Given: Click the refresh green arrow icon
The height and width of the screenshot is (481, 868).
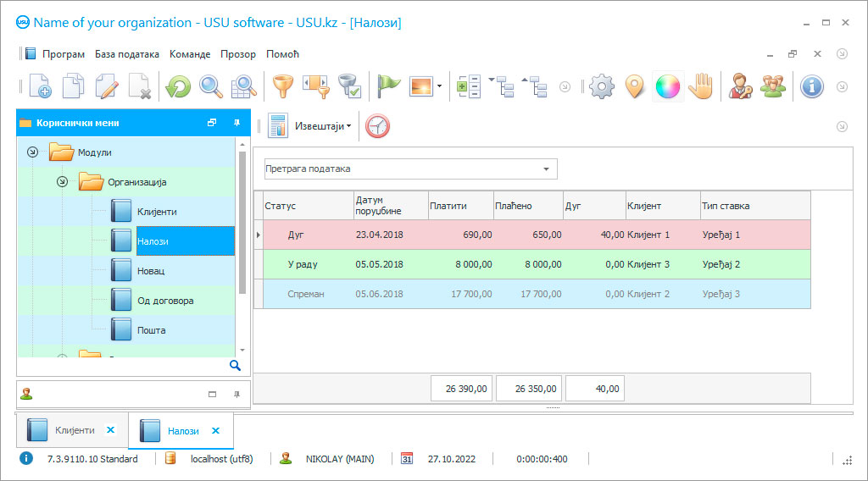Looking at the screenshot, I should click(178, 86).
